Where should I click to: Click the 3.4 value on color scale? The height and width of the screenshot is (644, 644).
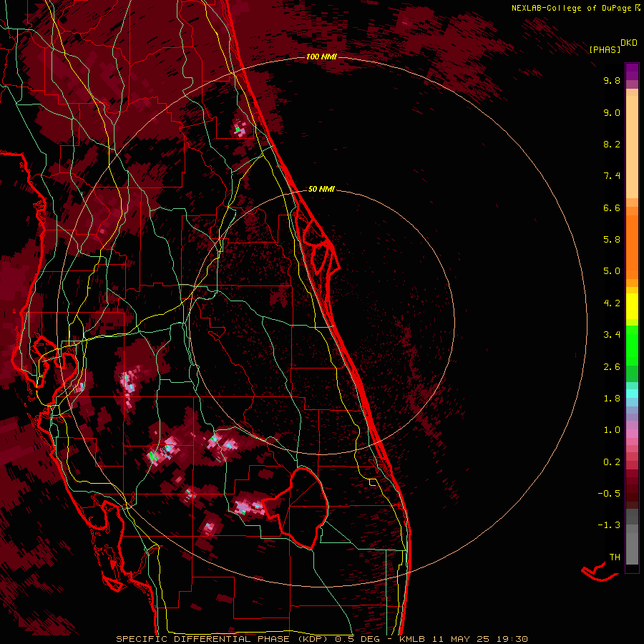coord(612,335)
